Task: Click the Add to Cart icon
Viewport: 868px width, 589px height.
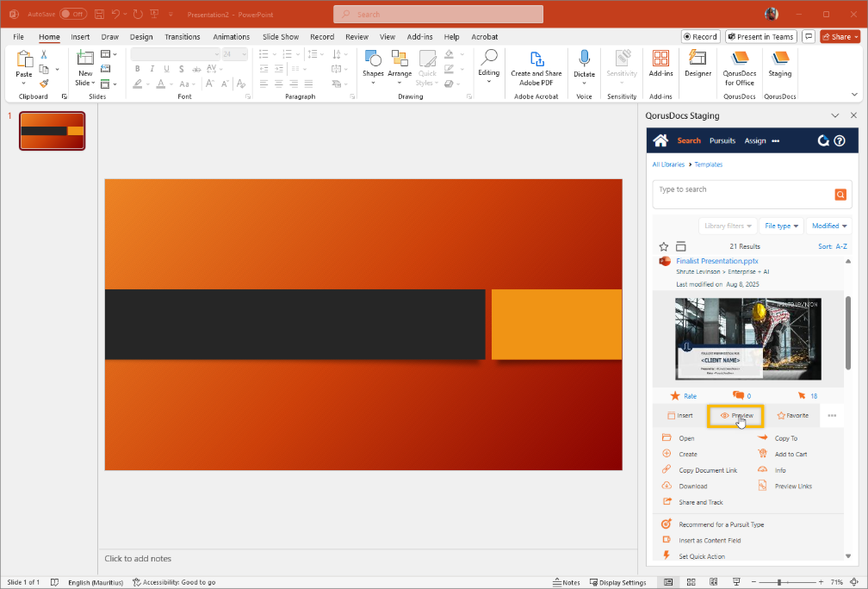Action: tap(763, 454)
